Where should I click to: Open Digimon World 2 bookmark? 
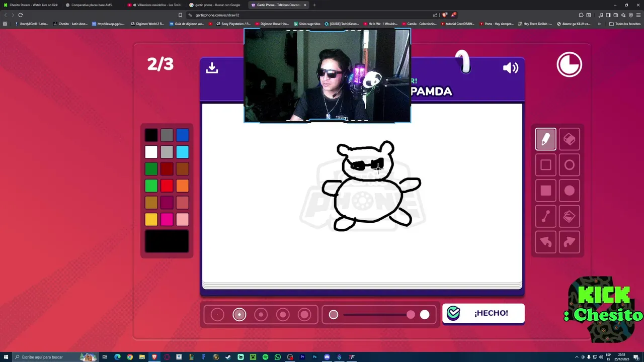147,24
